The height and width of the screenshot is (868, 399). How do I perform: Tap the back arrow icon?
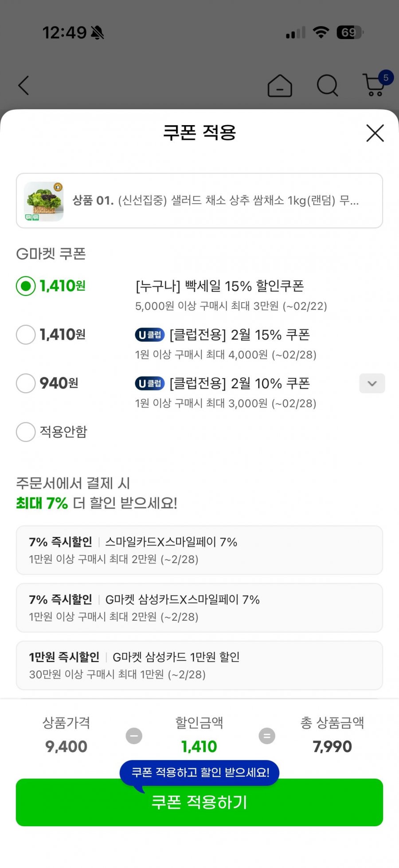24,85
